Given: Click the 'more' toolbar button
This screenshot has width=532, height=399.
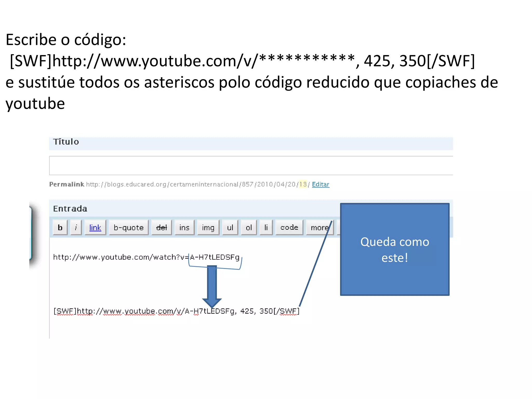Looking at the screenshot, I should [320, 228].
